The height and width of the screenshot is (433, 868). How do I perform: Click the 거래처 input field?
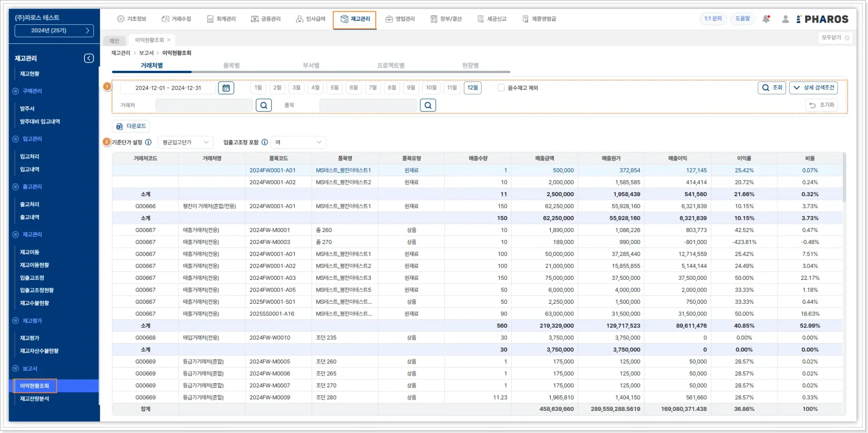(x=203, y=105)
